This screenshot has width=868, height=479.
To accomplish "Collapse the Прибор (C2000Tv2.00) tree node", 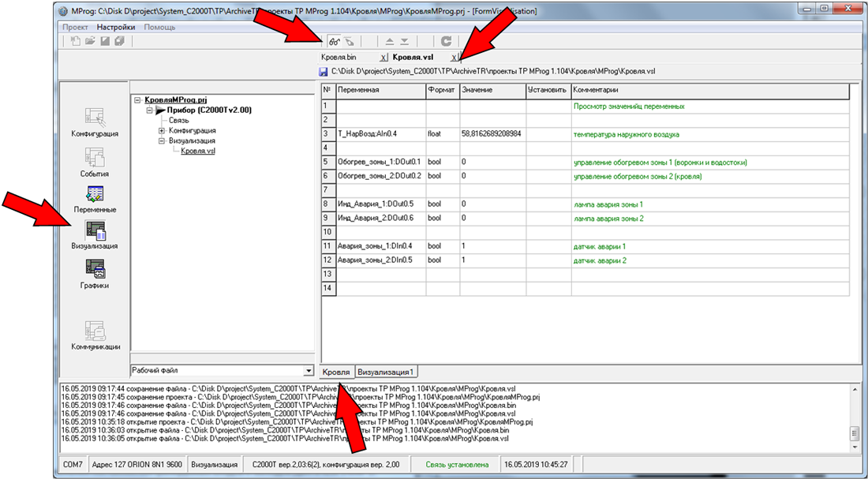I will 150,110.
